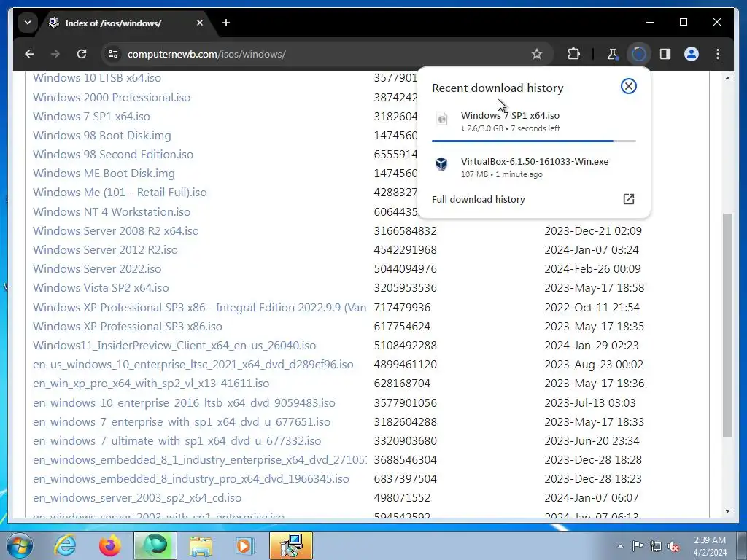Open Windows Explorer folder on taskbar
This screenshot has height=560, width=747.
pos(201,545)
